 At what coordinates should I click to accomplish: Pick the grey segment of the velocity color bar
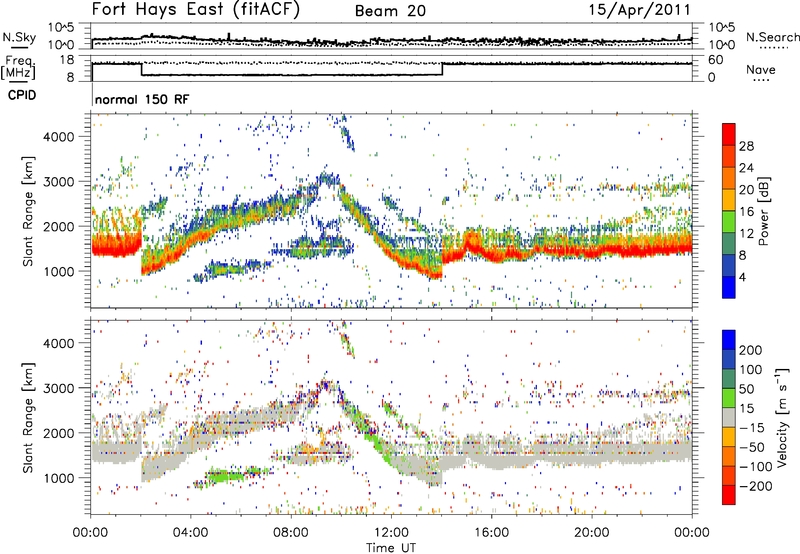coord(729,418)
